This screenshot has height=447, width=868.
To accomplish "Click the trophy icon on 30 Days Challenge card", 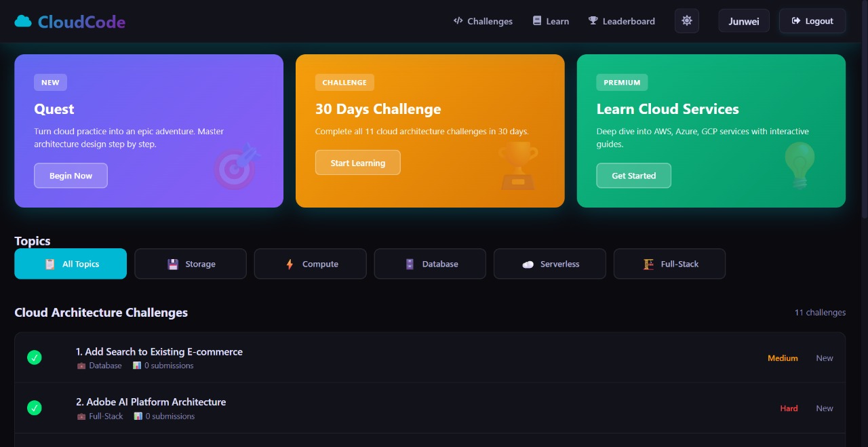I will click(518, 166).
